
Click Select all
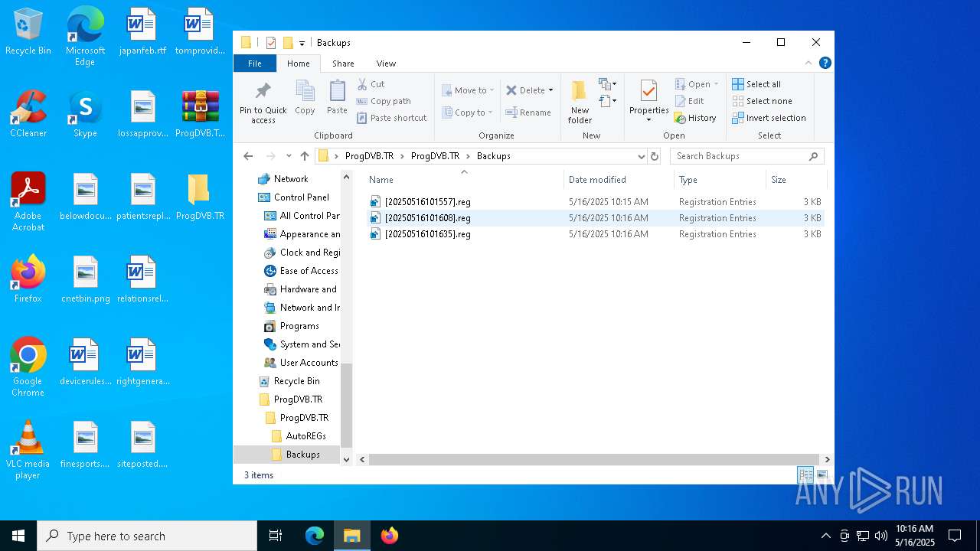[x=756, y=84]
